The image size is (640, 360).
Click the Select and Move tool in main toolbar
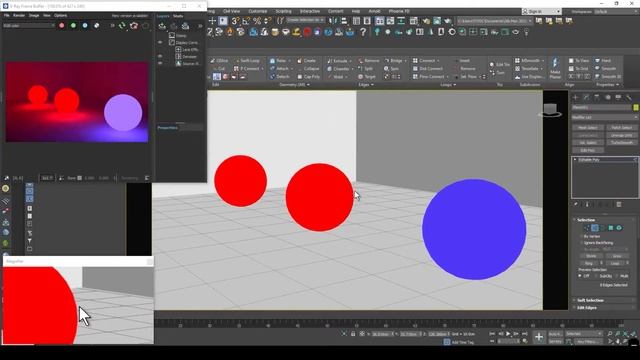212,21
